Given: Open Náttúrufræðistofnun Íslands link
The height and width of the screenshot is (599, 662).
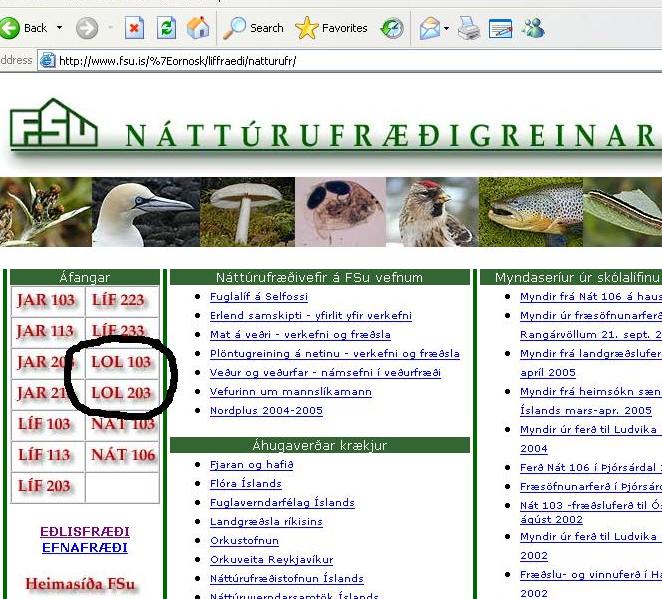Looking at the screenshot, I should pos(287,579).
